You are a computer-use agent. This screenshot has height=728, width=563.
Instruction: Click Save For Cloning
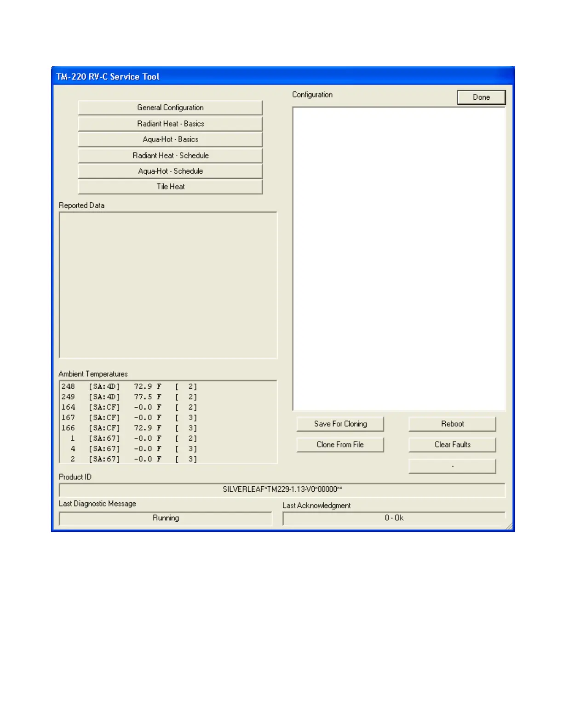(340, 424)
